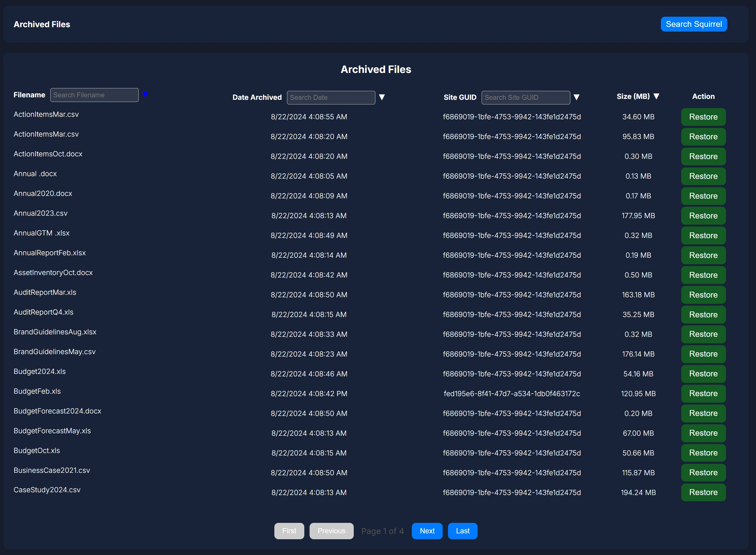Restore AuditReportMar.xls

(703, 294)
